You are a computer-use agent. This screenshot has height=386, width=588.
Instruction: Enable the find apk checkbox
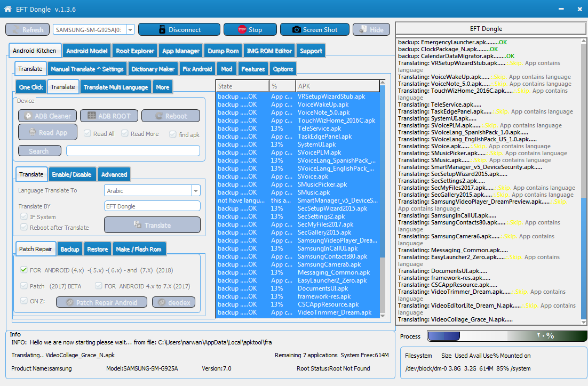pyautogui.click(x=173, y=134)
